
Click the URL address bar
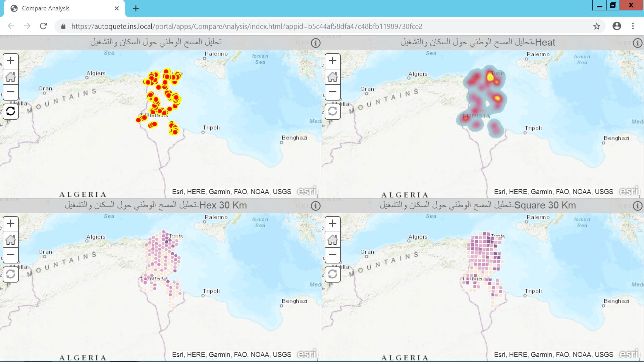(247, 26)
